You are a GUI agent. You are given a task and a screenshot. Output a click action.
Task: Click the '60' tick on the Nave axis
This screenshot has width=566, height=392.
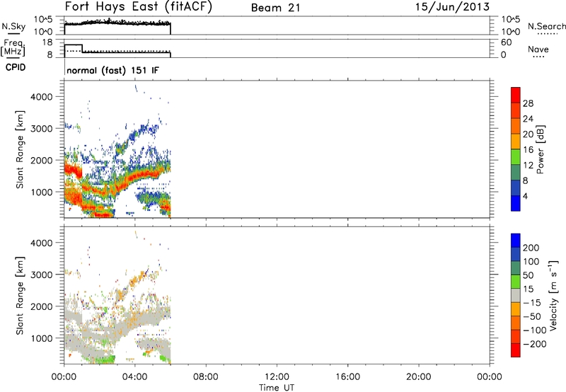(x=506, y=42)
